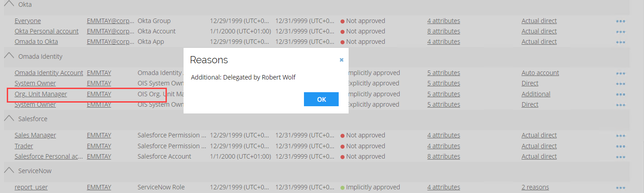Open the more-options dots for the Omada Identity Account row
The image size is (644, 193).
coord(621,73)
